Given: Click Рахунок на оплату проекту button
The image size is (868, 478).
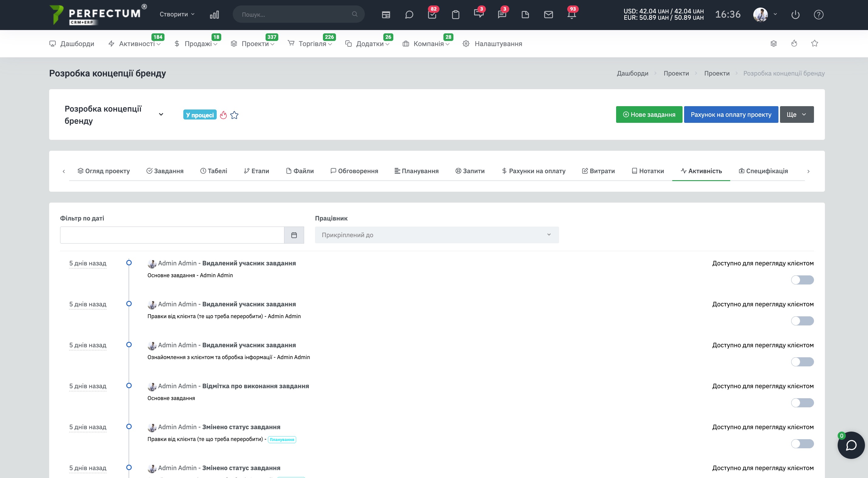Looking at the screenshot, I should pos(731,114).
